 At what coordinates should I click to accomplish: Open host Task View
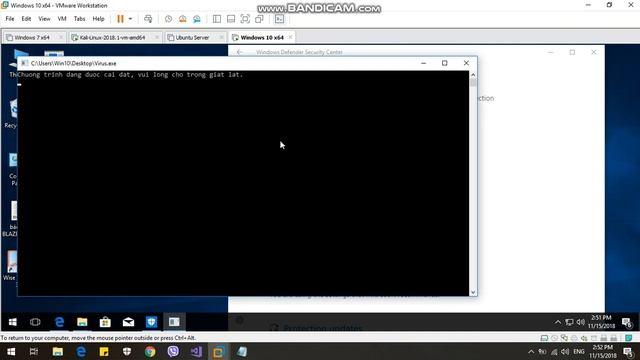[x=34, y=352]
